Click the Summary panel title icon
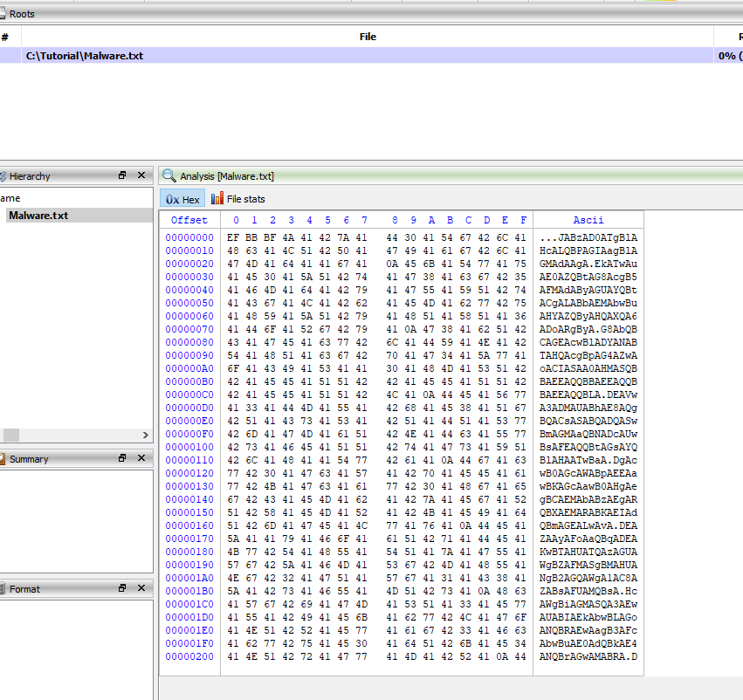The width and height of the screenshot is (743, 700). 3,458
